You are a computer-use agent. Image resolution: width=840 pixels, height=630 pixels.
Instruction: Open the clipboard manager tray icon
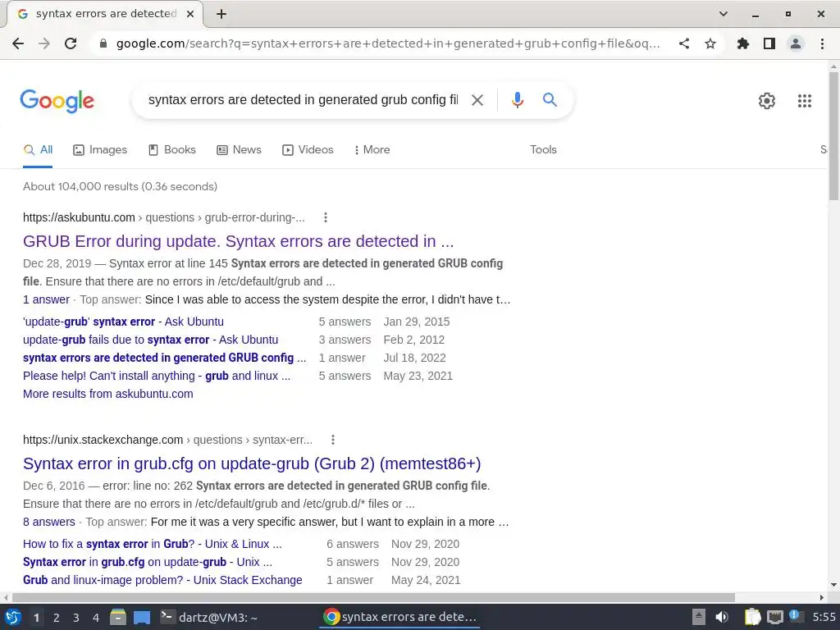[753, 618]
